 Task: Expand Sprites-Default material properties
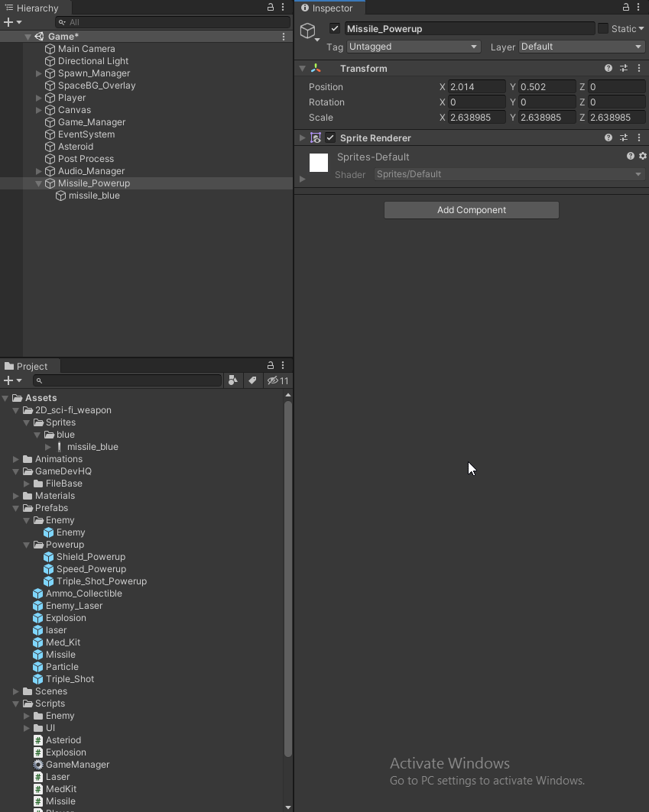pos(303,180)
